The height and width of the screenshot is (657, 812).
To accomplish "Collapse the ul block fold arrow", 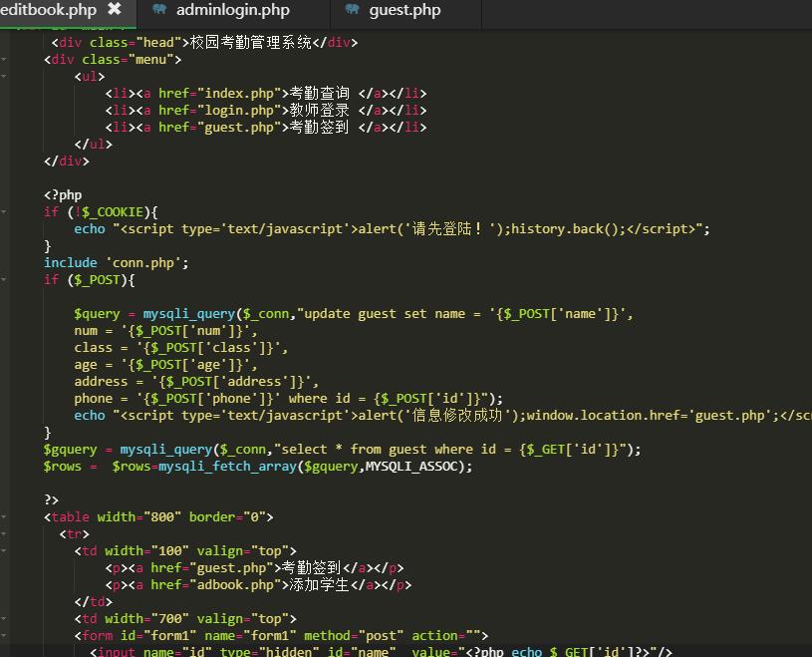I will tap(4, 77).
